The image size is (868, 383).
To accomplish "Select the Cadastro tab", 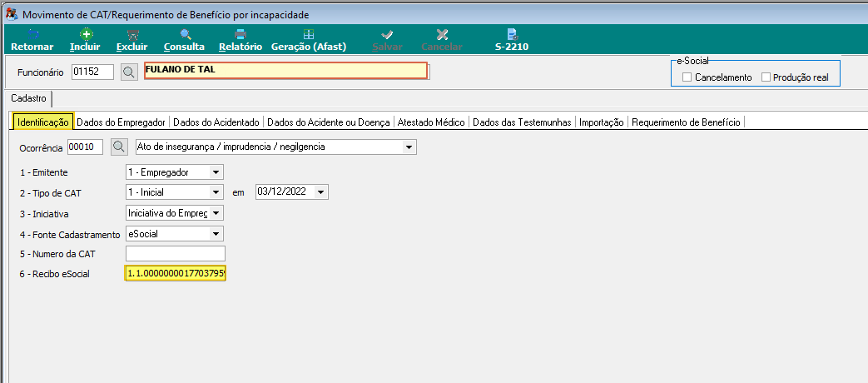I will 29,98.
